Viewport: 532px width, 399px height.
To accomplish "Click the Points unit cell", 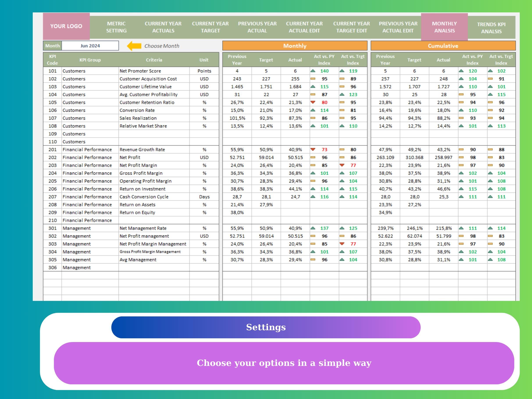I will pyautogui.click(x=204, y=71).
